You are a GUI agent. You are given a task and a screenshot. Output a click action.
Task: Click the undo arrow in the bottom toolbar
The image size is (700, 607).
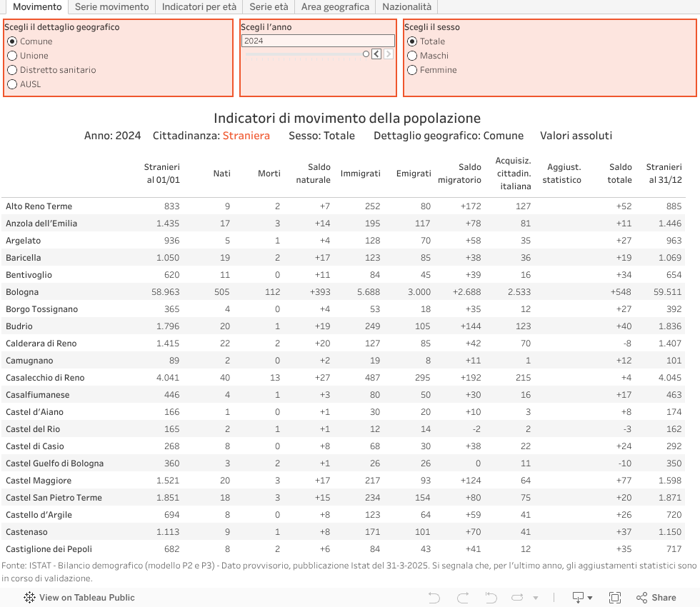pyautogui.click(x=434, y=598)
